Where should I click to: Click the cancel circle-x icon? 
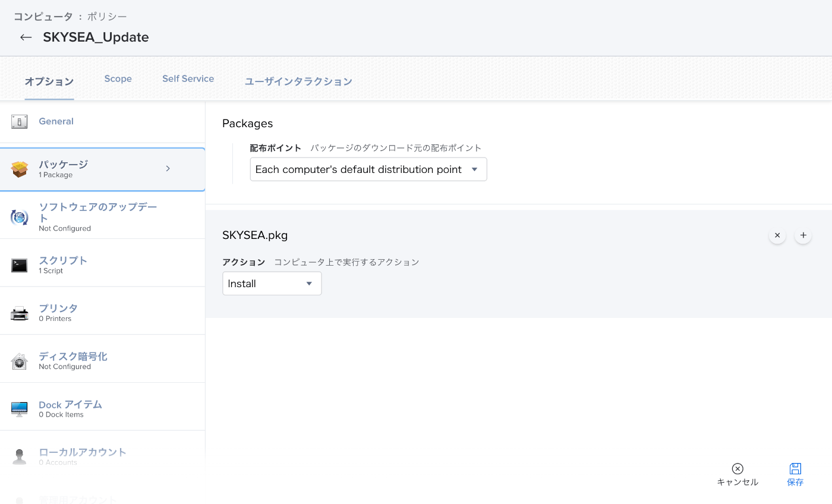pos(738,468)
